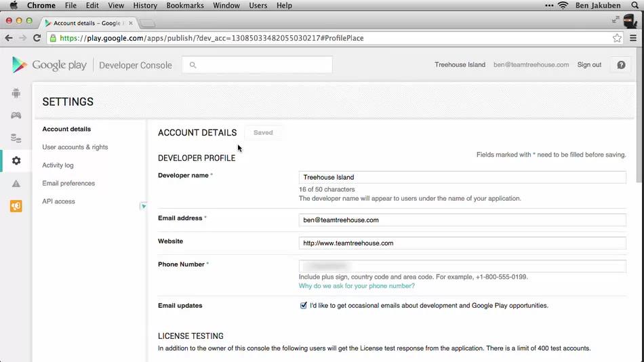644x362 pixels.
Task: Open the Chrome hamburger menu
Action: point(633,38)
